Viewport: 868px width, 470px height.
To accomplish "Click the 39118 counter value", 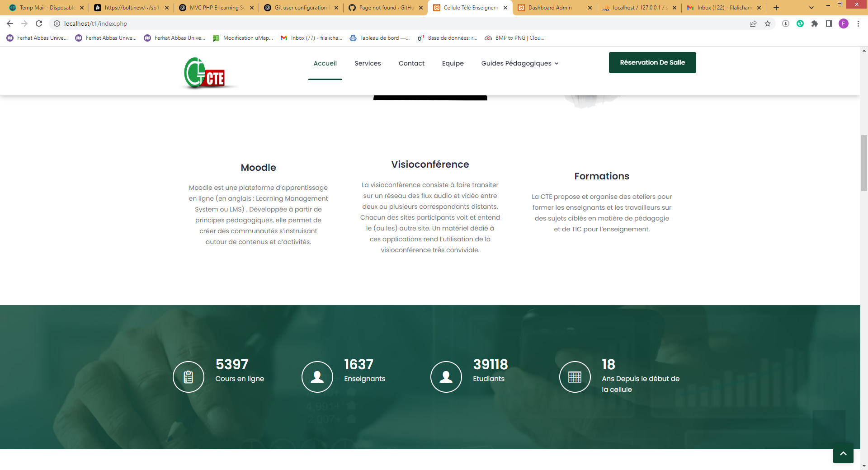I will (491, 364).
